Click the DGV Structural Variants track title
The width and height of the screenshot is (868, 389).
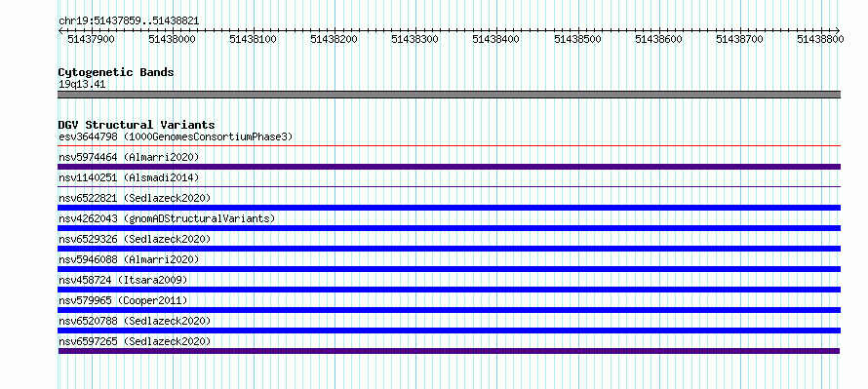[137, 125]
